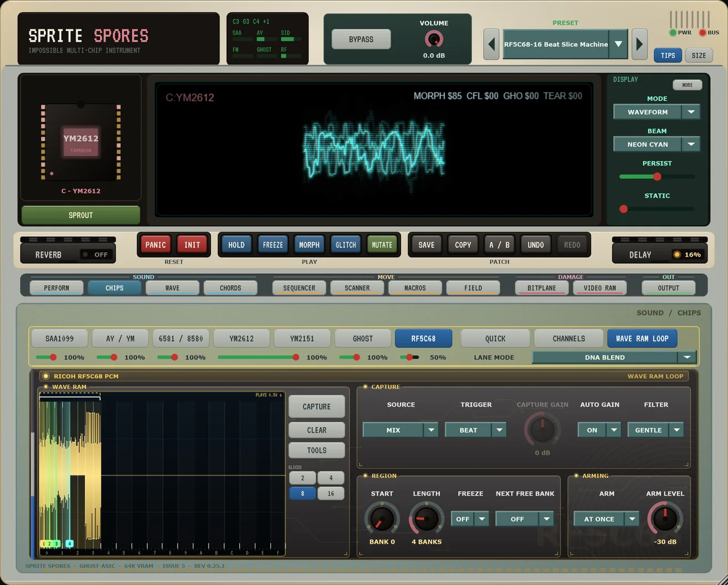Enable Hold in the Play group
The width and height of the screenshot is (728, 585).
(236, 244)
